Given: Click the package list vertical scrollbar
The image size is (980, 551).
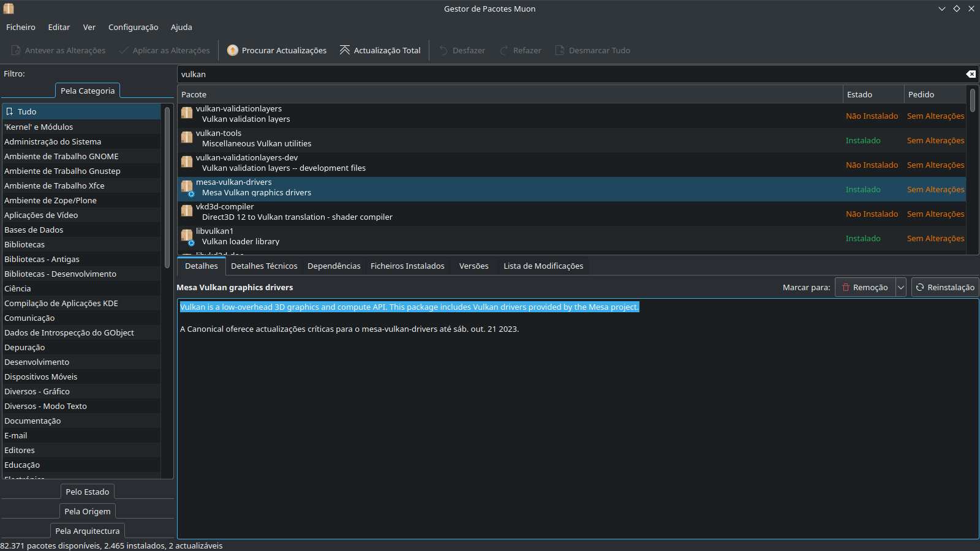Looking at the screenshot, I should click(x=972, y=101).
